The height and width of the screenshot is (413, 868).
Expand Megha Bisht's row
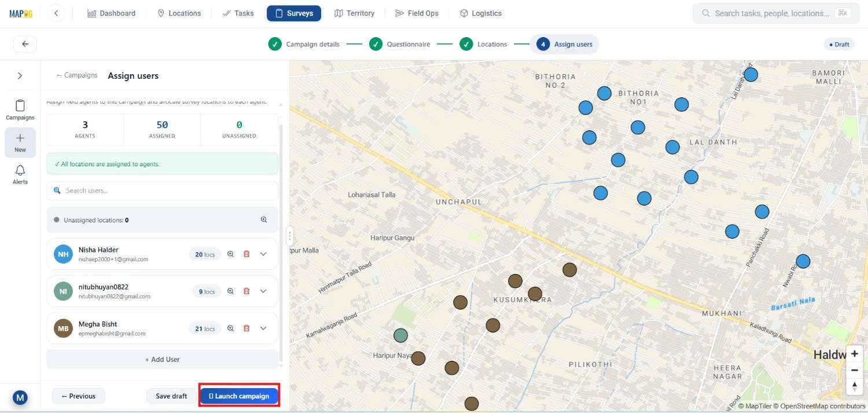[x=263, y=328]
